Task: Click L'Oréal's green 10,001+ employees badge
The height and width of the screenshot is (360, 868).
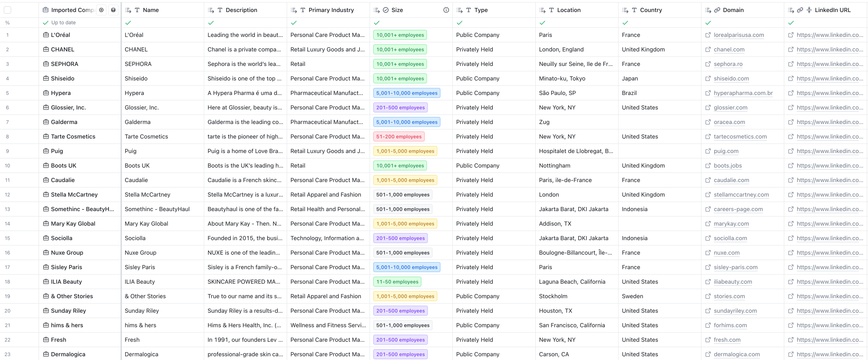Action: point(400,35)
